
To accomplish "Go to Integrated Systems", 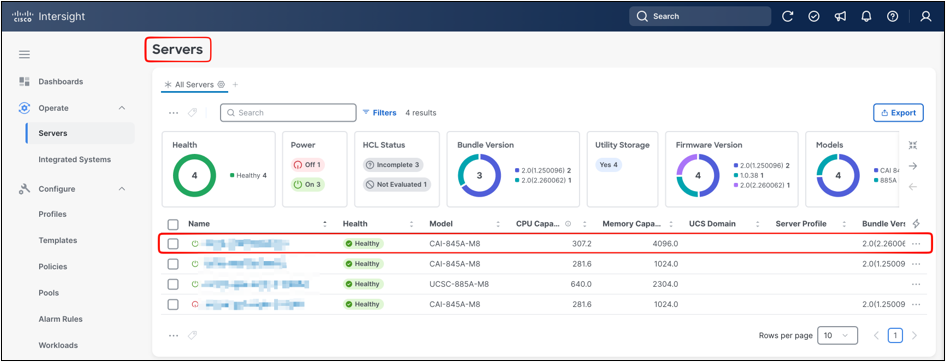I will point(75,160).
